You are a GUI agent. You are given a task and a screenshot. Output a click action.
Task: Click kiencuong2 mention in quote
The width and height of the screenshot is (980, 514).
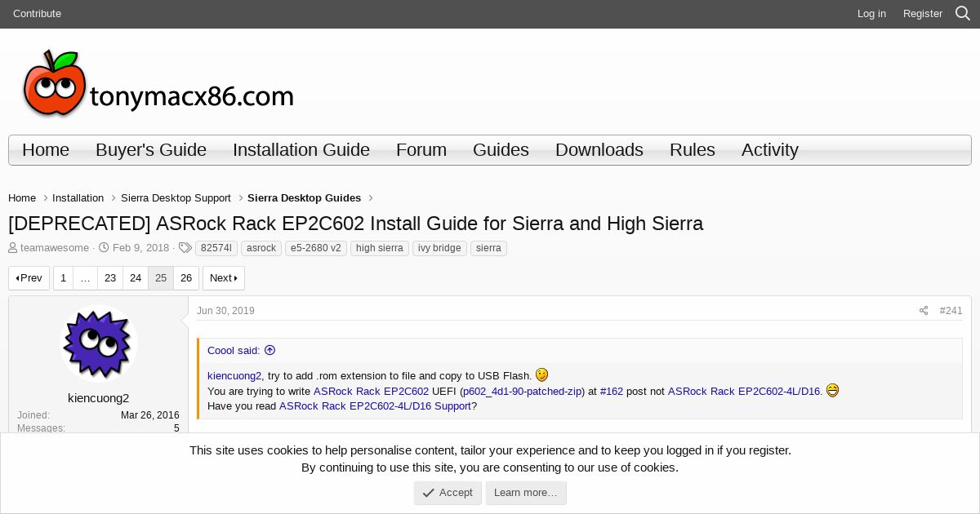point(234,376)
